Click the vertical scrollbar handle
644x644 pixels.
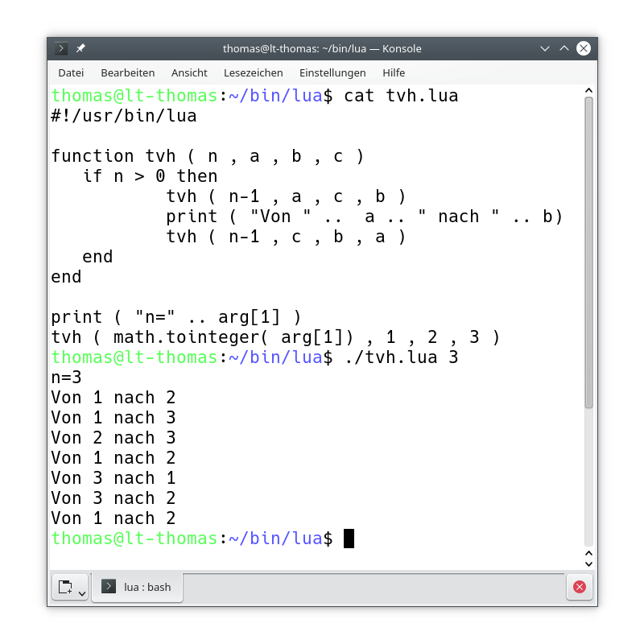(588, 250)
